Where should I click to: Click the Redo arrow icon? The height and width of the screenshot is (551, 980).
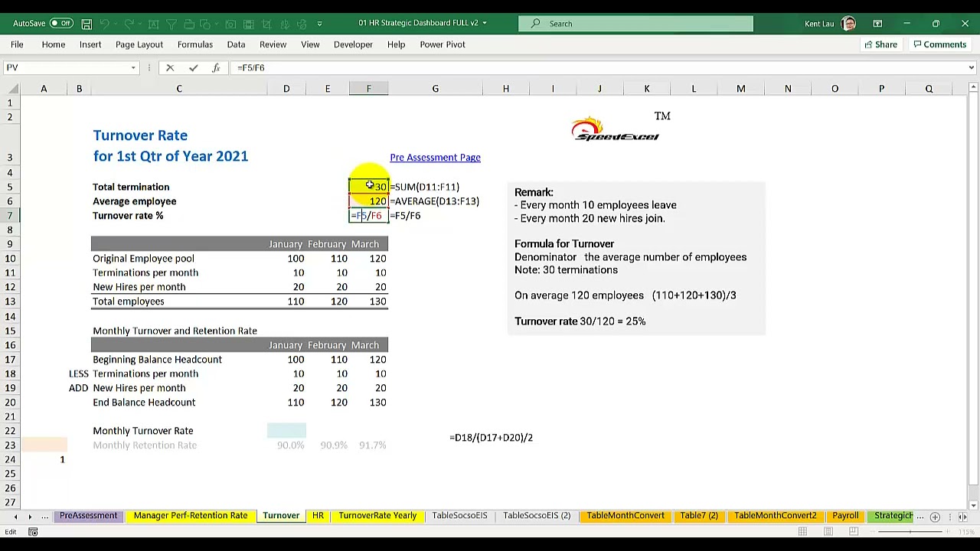[x=129, y=24]
